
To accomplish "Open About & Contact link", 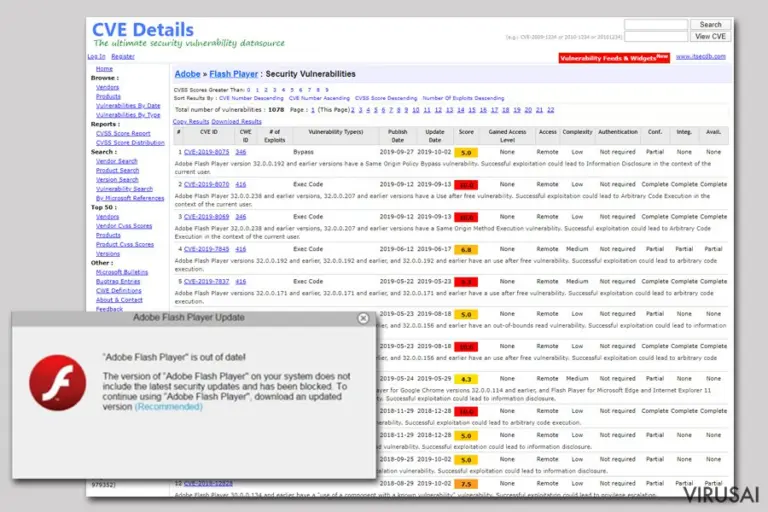I will click(119, 300).
